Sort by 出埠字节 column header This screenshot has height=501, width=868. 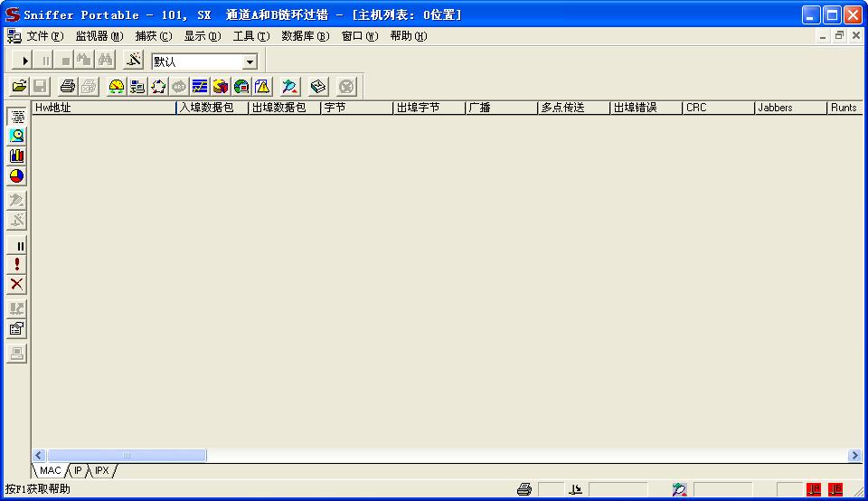pyautogui.click(x=429, y=108)
